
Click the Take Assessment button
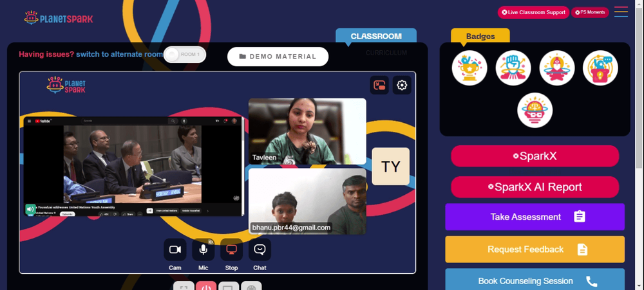[535, 217]
